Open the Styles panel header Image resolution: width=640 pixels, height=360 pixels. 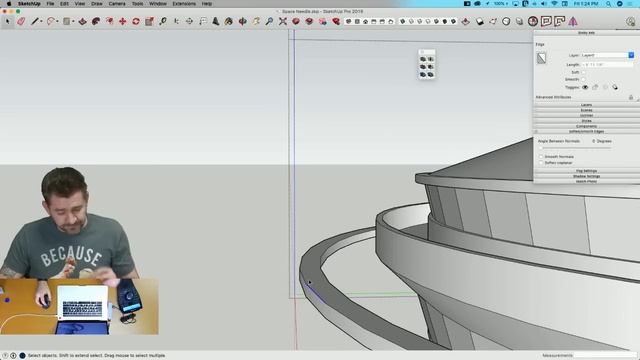(x=587, y=121)
